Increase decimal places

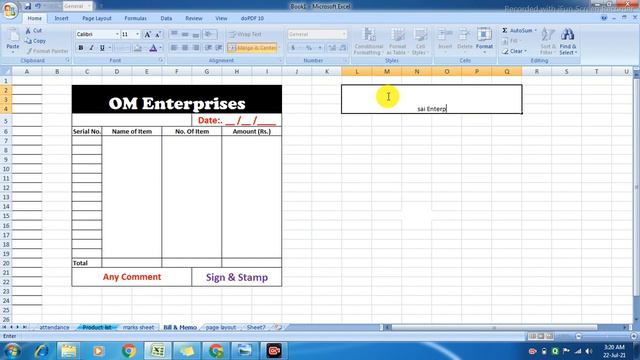(x=332, y=48)
